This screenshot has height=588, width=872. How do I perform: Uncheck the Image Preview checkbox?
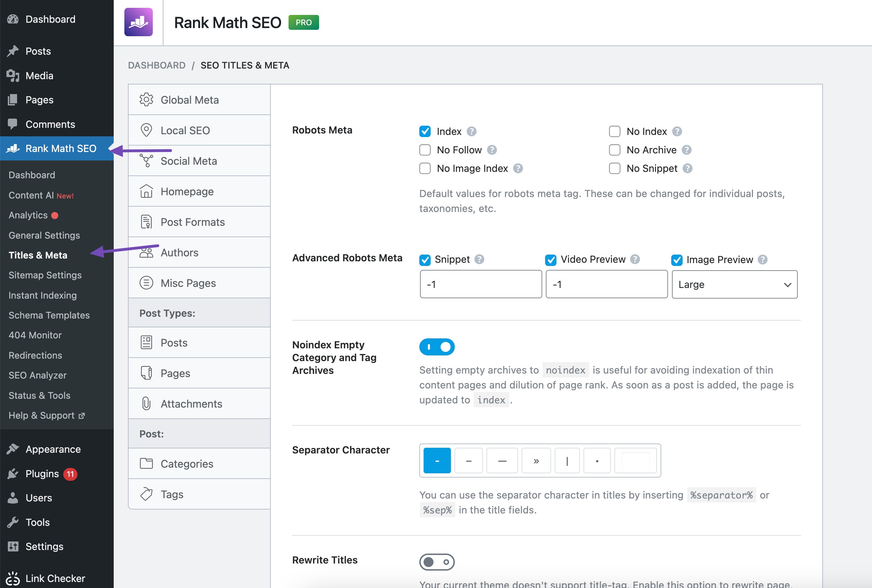677,260
